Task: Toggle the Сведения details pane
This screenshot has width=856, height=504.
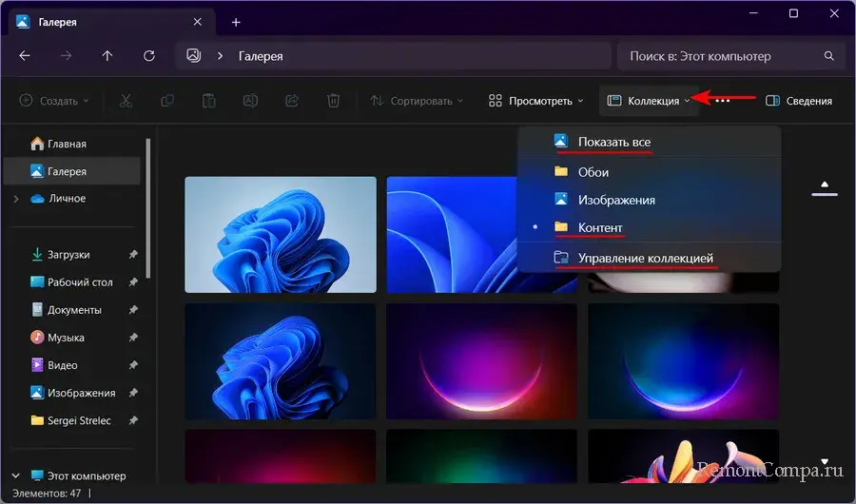Action: coord(799,100)
